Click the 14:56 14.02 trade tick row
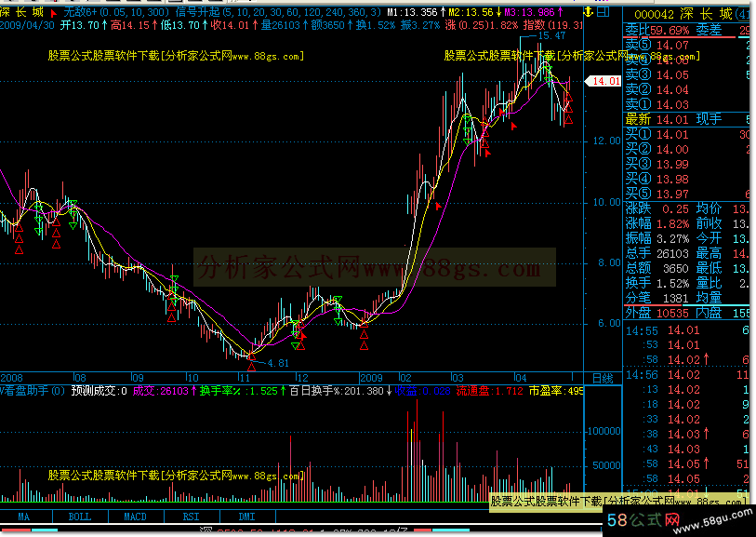Viewport: 756px width, 537px height. coord(687,375)
